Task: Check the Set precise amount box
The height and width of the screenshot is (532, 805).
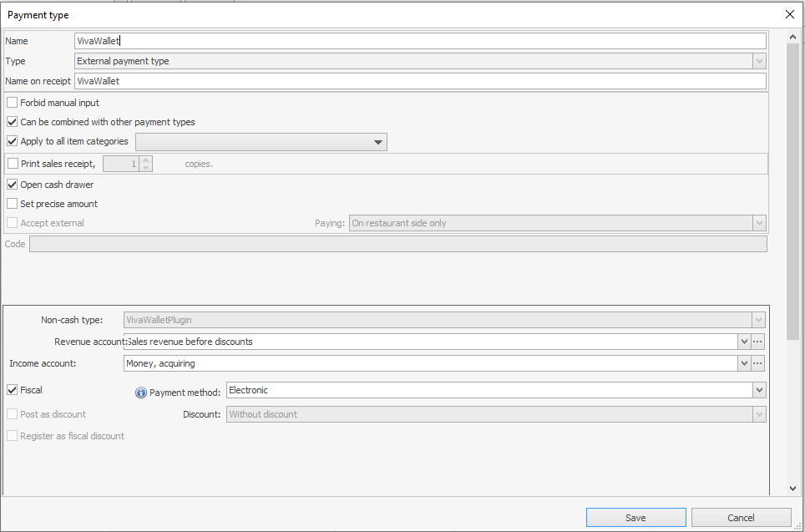Action: pyautogui.click(x=13, y=204)
